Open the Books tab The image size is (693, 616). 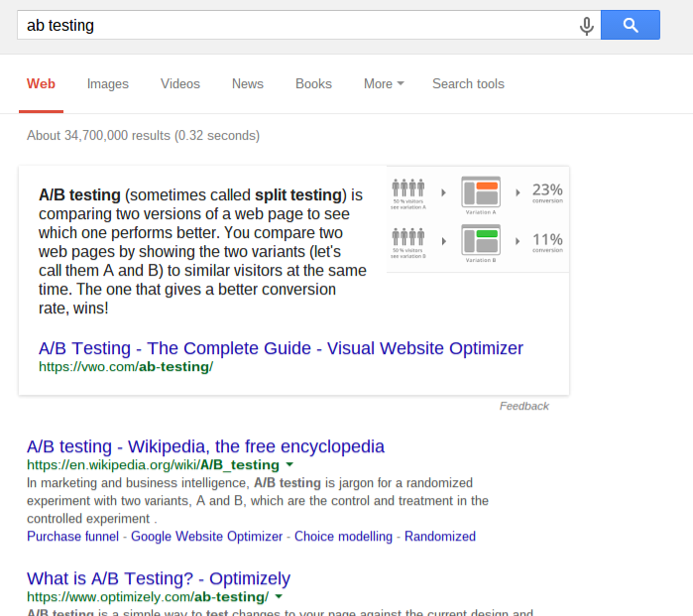point(313,84)
